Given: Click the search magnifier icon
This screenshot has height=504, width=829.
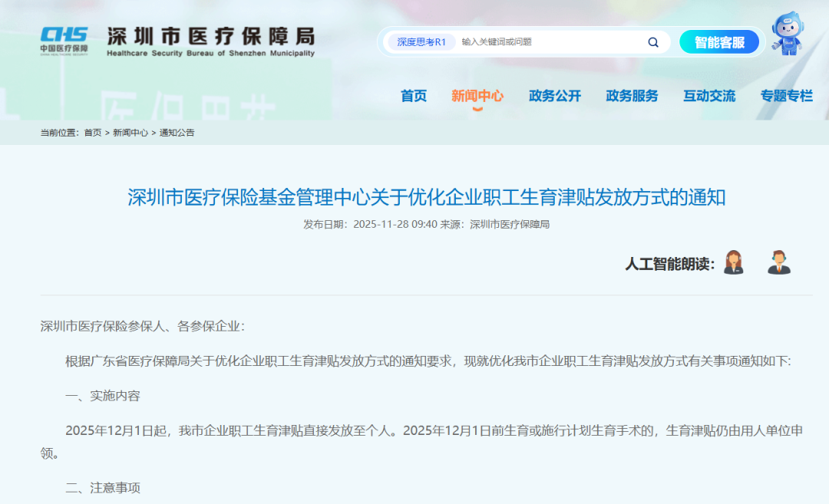Looking at the screenshot, I should coord(653,42).
